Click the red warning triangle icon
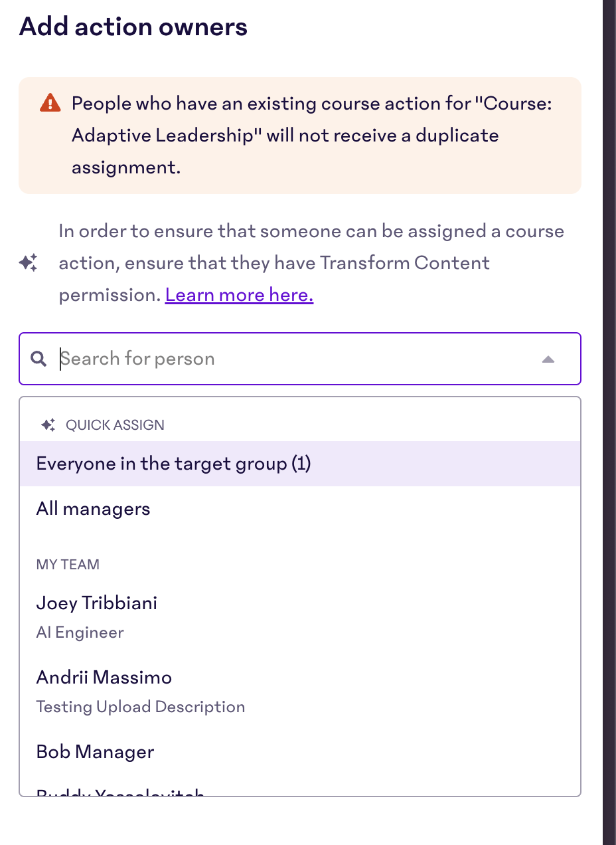The image size is (616, 845). pos(50,103)
